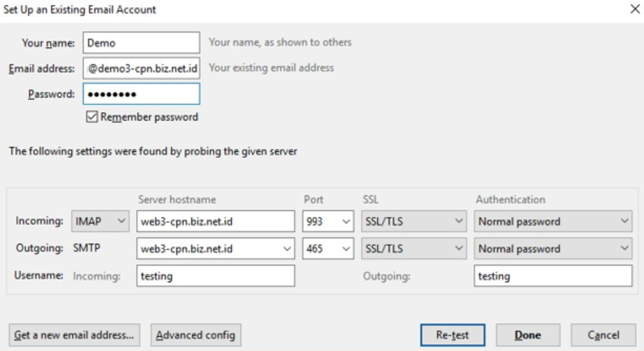
Task: Click the Done button
Action: [x=528, y=335]
